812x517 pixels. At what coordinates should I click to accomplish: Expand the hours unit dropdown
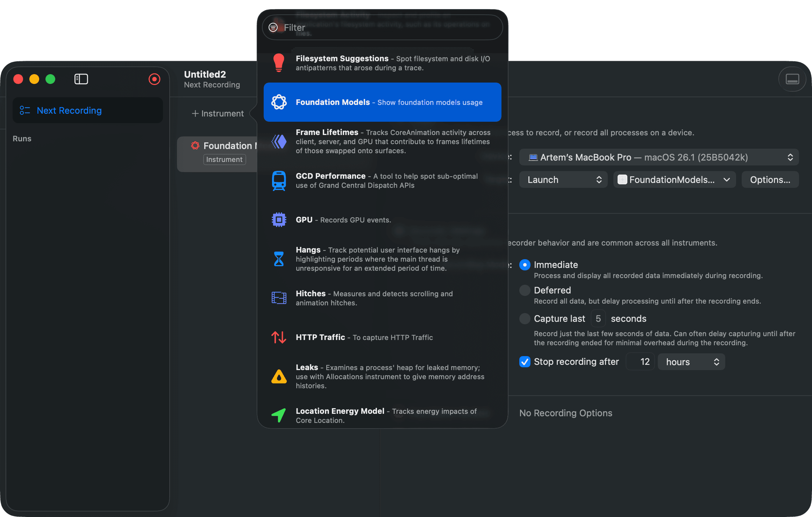click(691, 362)
